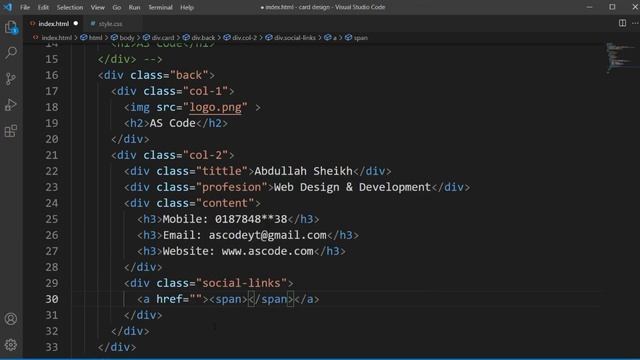Image resolution: width=640 pixels, height=360 pixels.
Task: Click "Mobile: 0187848**38" on line 25
Action: pos(225,219)
